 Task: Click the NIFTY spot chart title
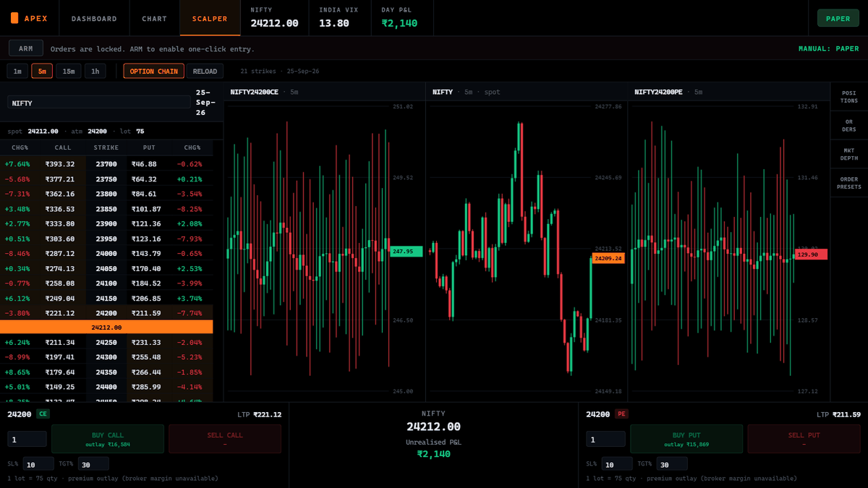tap(443, 92)
